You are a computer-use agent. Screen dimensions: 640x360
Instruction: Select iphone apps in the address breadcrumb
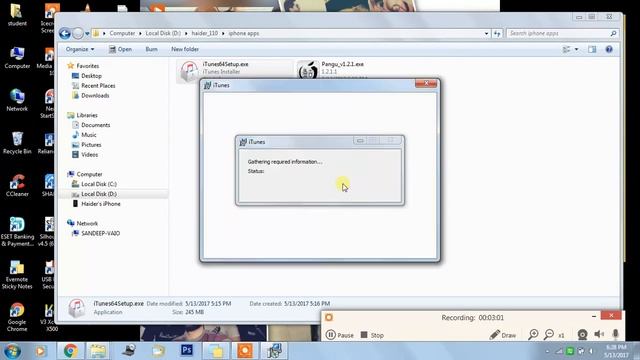pyautogui.click(x=244, y=33)
